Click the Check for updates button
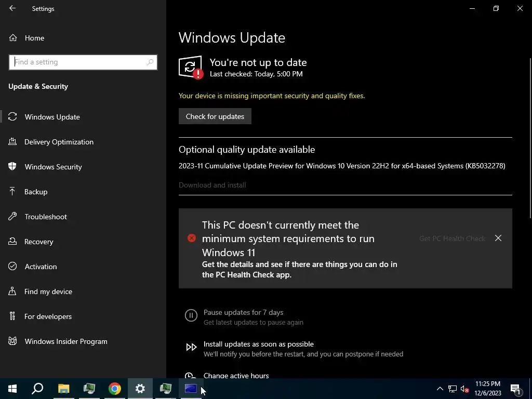 pos(215,116)
